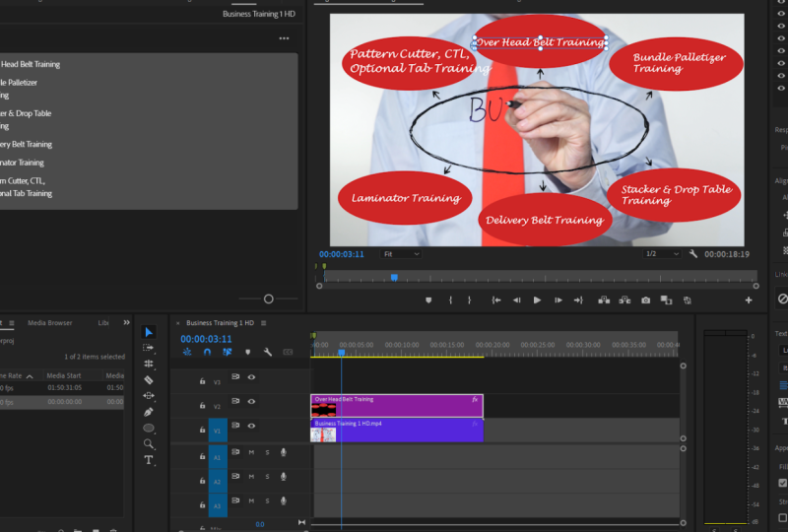788x532 pixels.
Task: Toggle the Stroke checkbox in right panel
Action: (x=783, y=517)
